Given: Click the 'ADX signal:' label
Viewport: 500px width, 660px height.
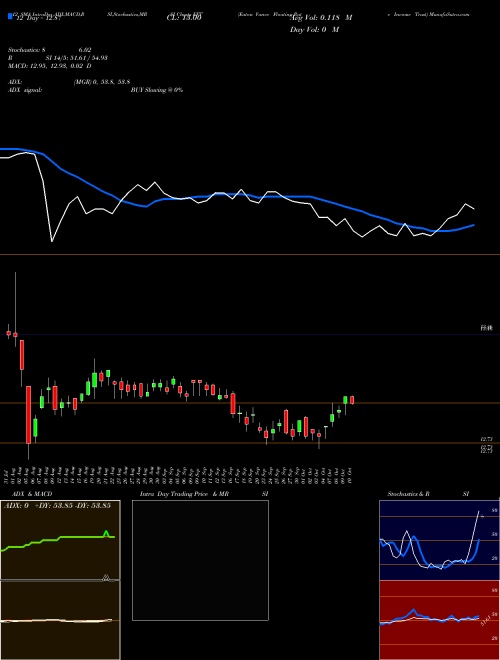Looking at the screenshot, I should coord(25,90).
